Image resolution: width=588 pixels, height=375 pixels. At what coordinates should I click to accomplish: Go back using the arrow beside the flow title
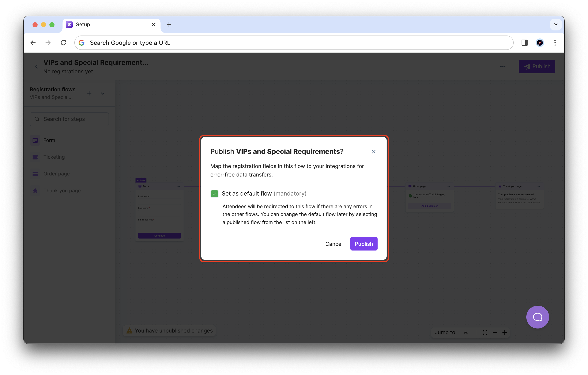36,66
